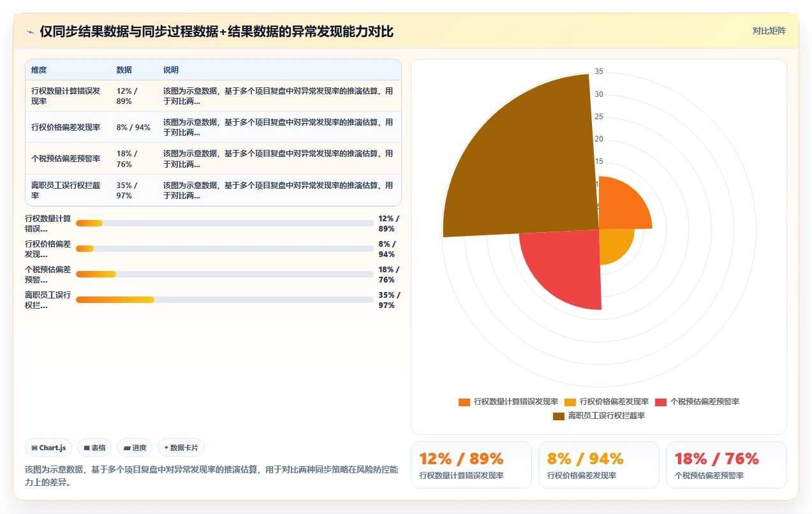Open the 8% / 94% data card

[x=598, y=465]
